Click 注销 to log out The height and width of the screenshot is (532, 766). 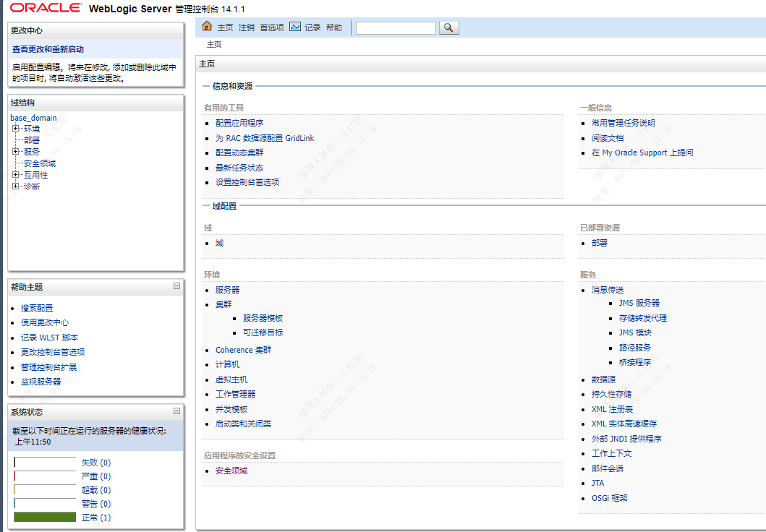click(x=246, y=27)
